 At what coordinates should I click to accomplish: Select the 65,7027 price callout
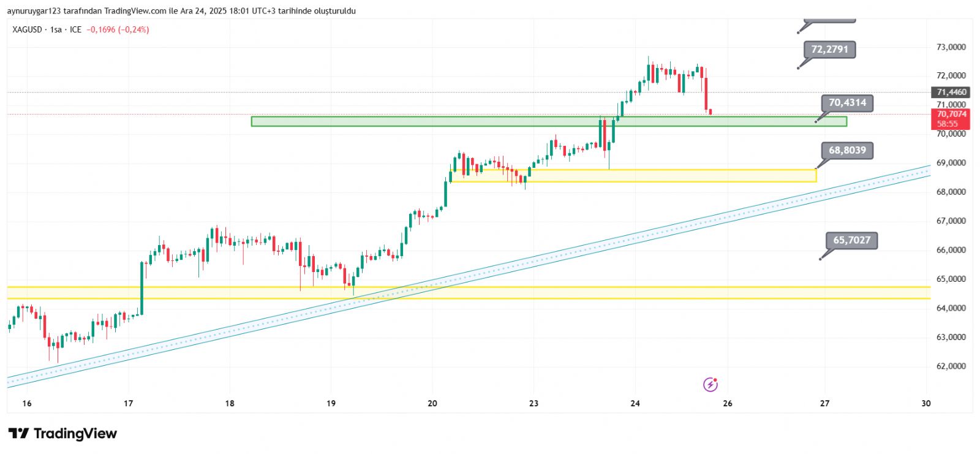click(x=851, y=240)
